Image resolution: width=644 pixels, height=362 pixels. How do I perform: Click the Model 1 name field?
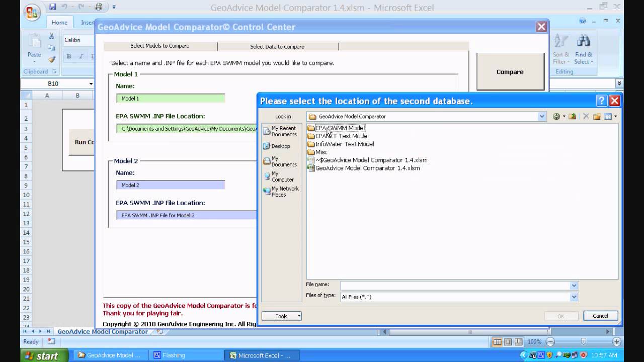(x=171, y=99)
